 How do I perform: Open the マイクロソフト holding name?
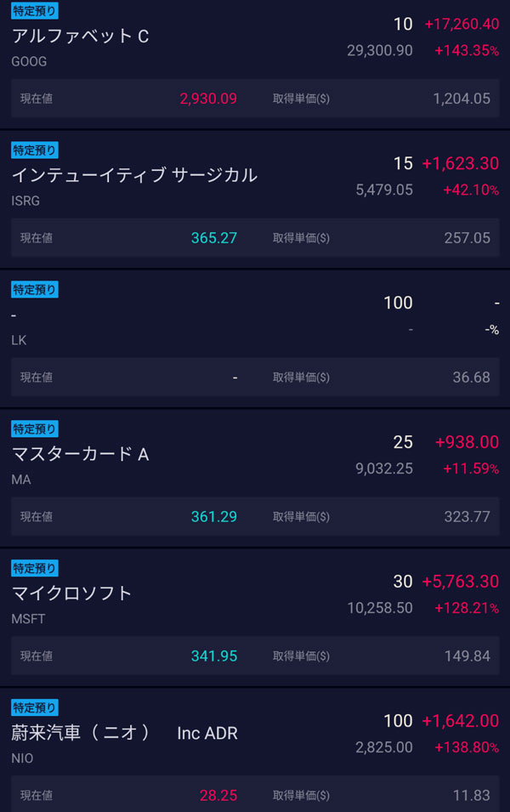pos(72,593)
